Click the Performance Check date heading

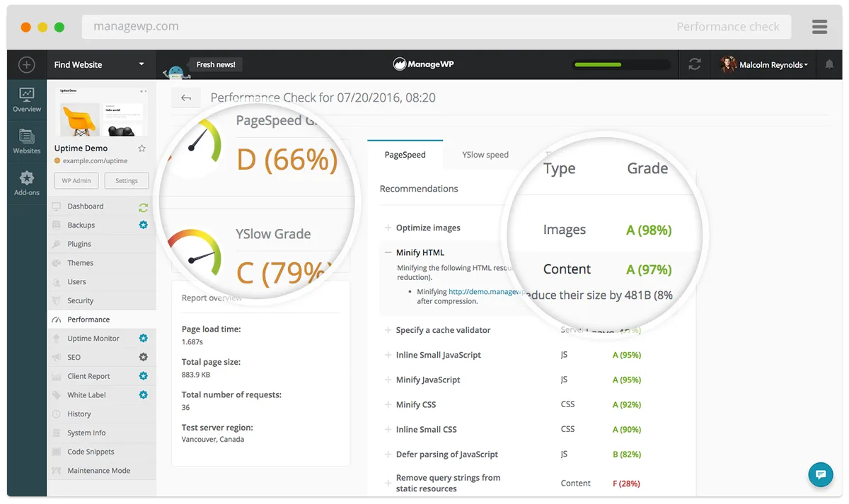point(323,98)
